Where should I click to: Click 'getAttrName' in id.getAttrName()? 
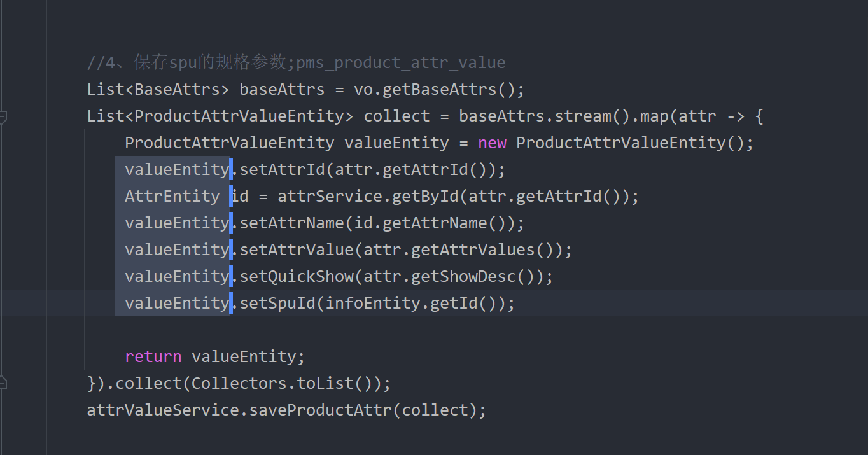(435, 223)
